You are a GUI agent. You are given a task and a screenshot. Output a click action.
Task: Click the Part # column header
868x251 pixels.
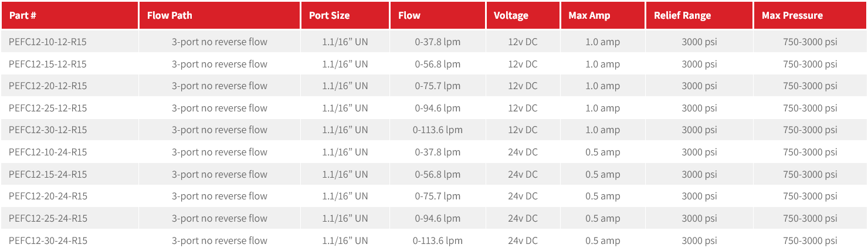tap(23, 16)
